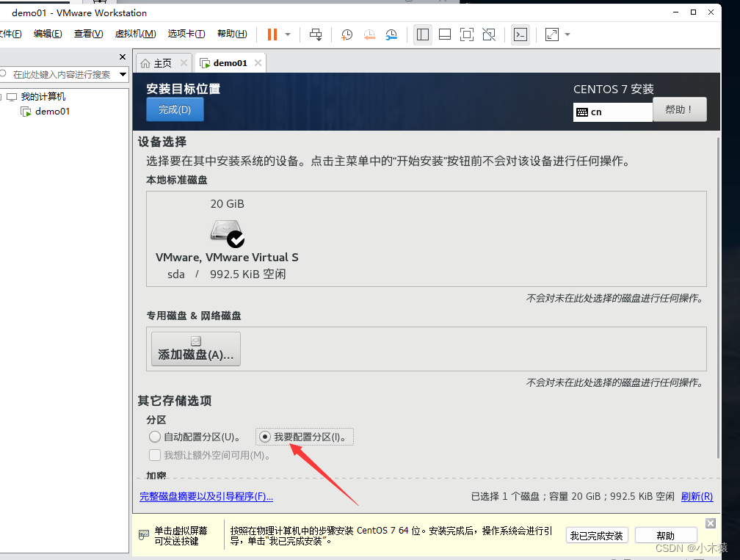Click the 添加磁盘(A)… button
The height and width of the screenshot is (560, 740).
196,349
